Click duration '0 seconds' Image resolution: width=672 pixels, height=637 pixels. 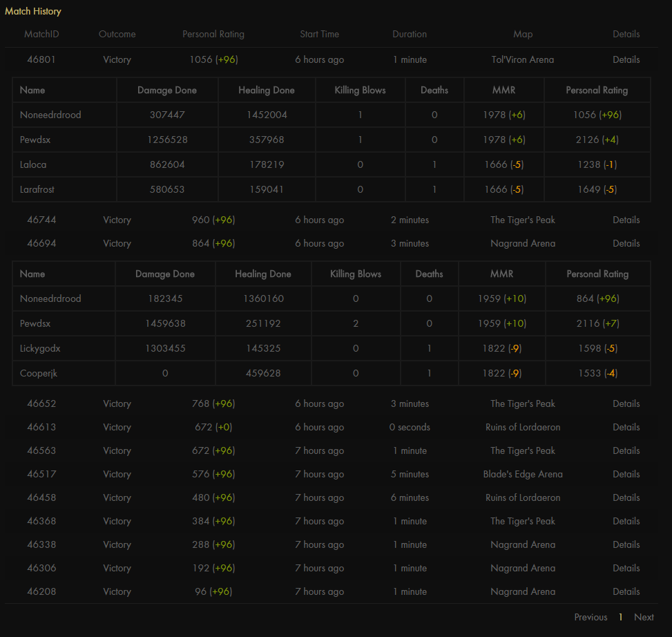click(410, 428)
